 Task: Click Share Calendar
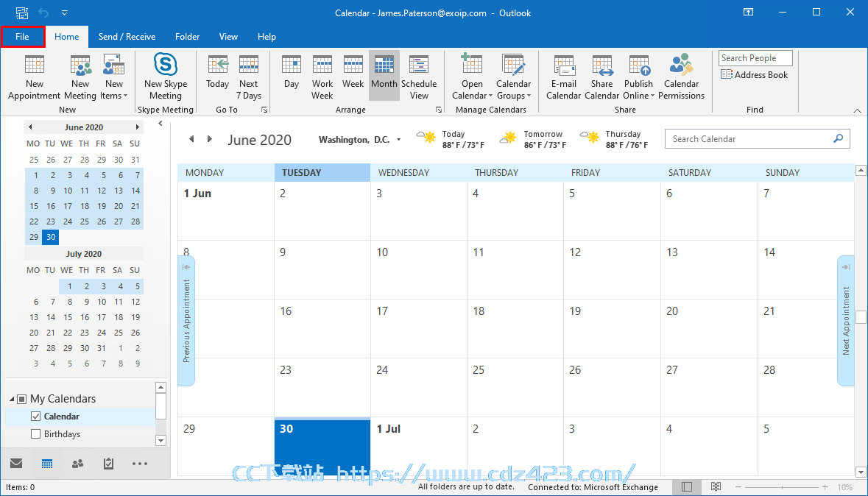(x=601, y=77)
